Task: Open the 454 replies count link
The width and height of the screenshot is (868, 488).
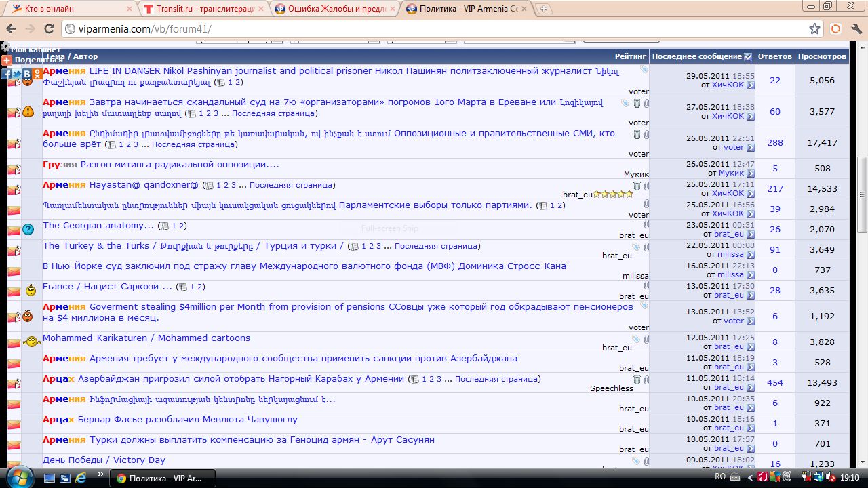Action: [774, 383]
